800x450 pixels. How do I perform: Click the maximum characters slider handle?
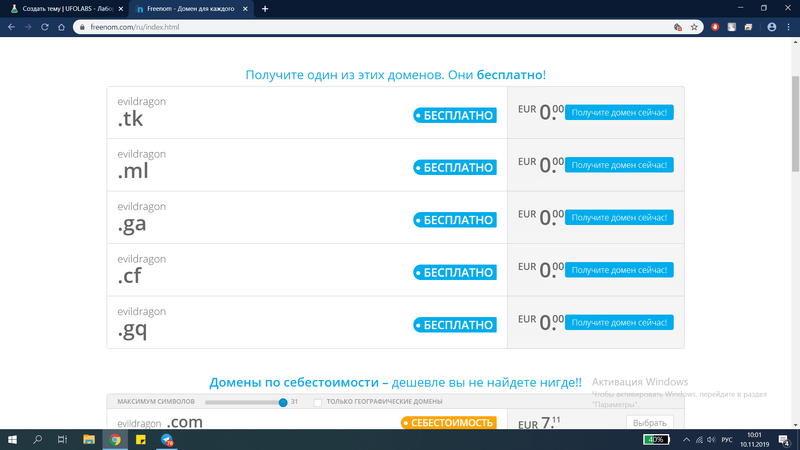[x=283, y=402]
